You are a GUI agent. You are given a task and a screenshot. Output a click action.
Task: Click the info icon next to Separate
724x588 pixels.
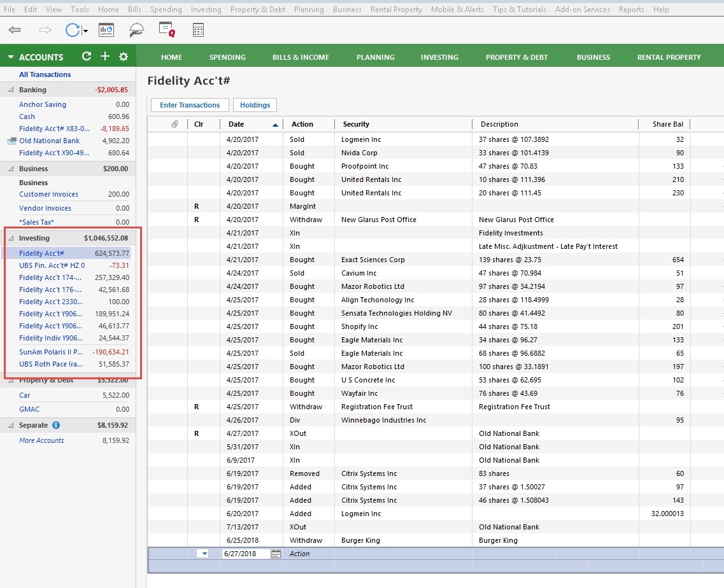pyautogui.click(x=56, y=425)
